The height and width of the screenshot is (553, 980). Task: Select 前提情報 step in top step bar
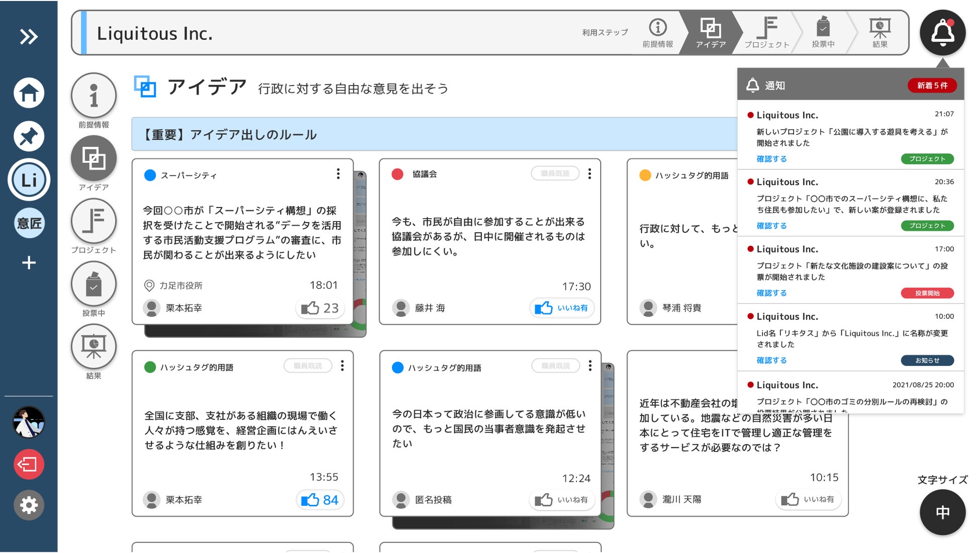657,33
